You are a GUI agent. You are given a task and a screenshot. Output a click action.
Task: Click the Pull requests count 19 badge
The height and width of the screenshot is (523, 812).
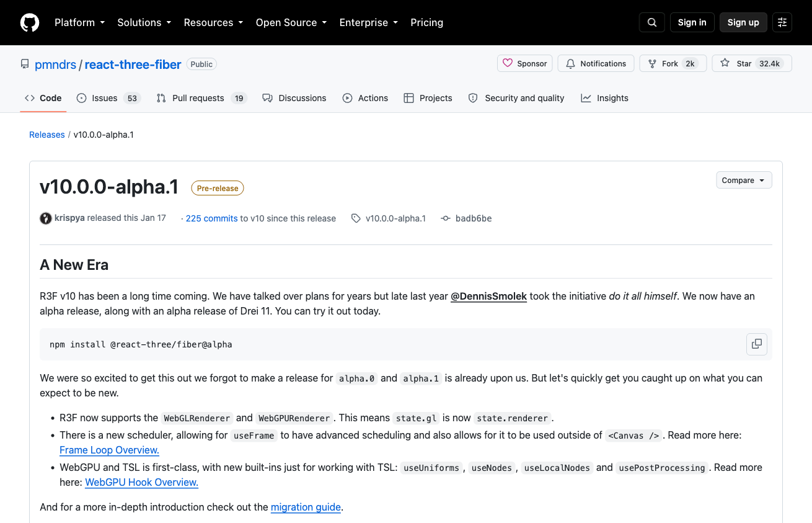(x=239, y=98)
